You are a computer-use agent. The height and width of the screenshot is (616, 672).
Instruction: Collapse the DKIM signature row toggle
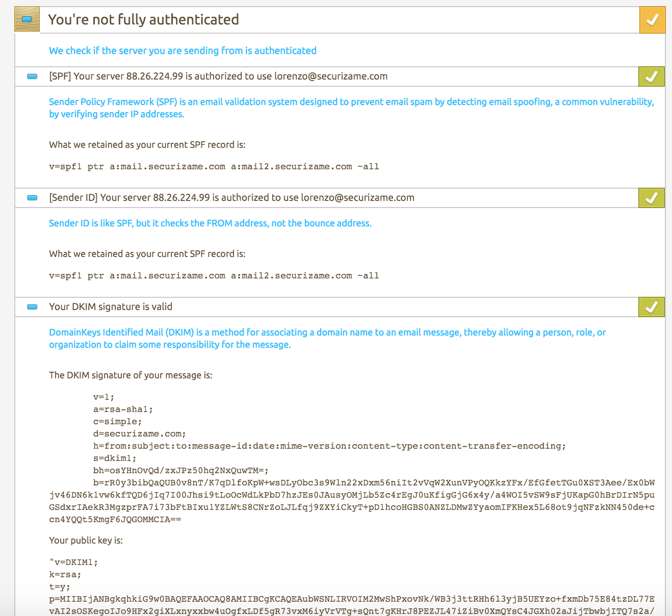(32, 307)
